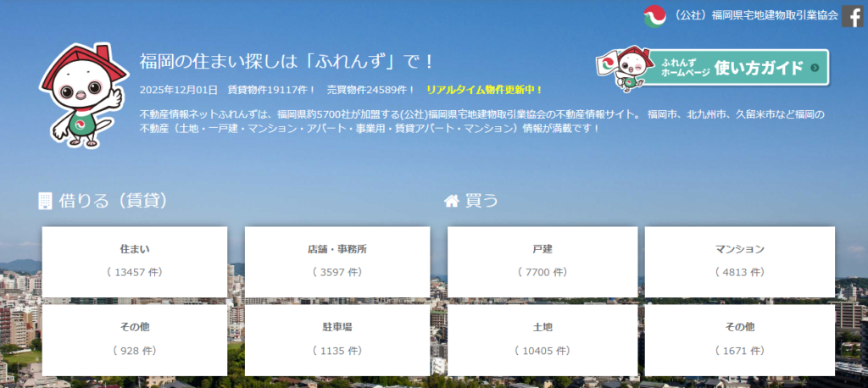Open the 戸建 houses for sale tile
868x388 pixels.
click(542, 261)
